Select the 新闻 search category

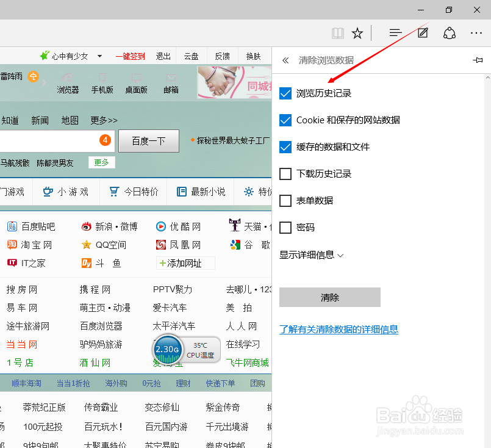[x=40, y=120]
